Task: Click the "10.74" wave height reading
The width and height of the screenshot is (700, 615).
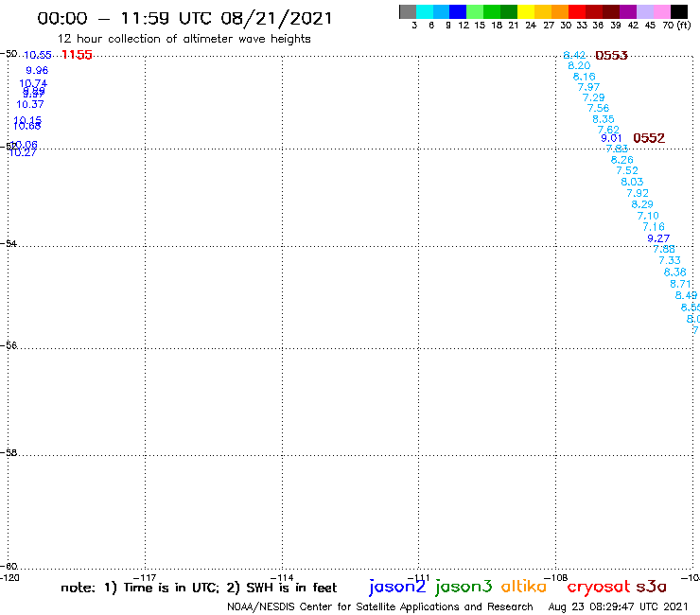Action: point(33,83)
